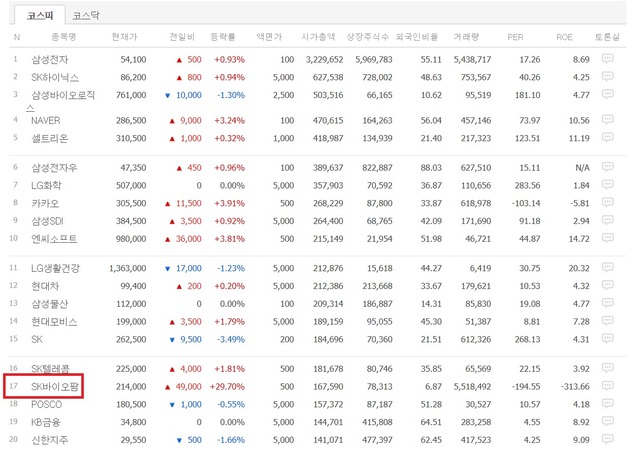
Task: Open discussion room icon for 삼성전자
Action: coord(607,59)
